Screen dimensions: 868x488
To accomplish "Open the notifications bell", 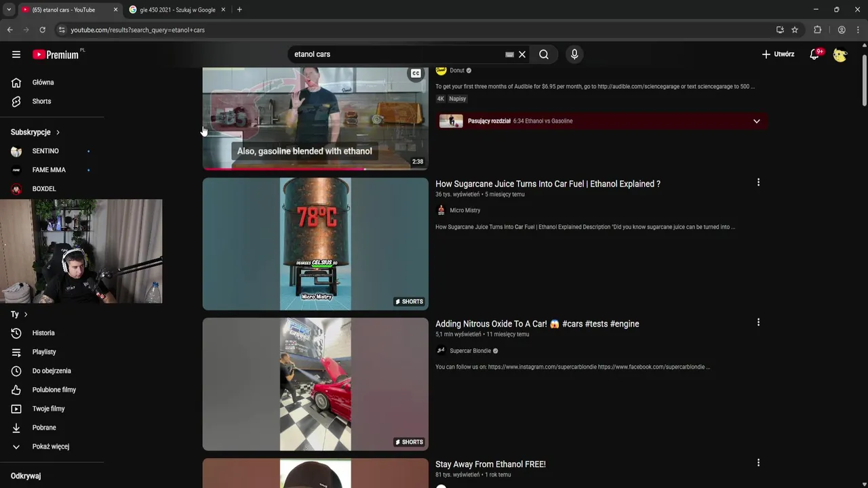I will tap(814, 54).
